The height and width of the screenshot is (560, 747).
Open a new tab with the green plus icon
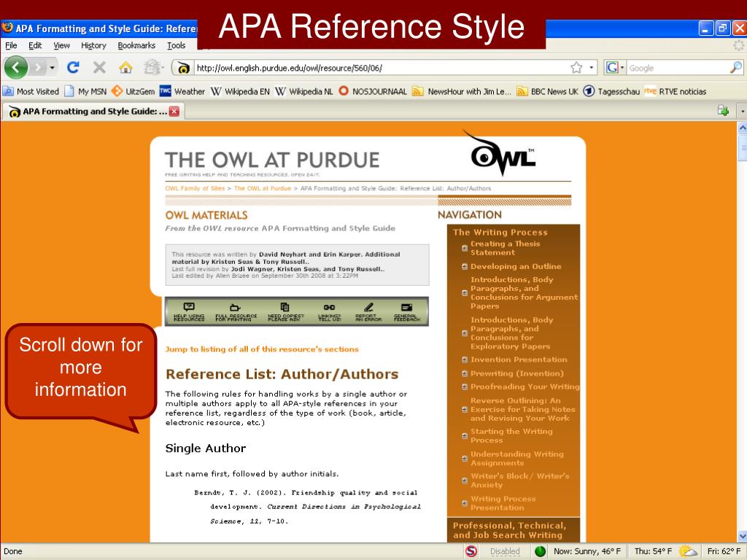tap(723, 111)
